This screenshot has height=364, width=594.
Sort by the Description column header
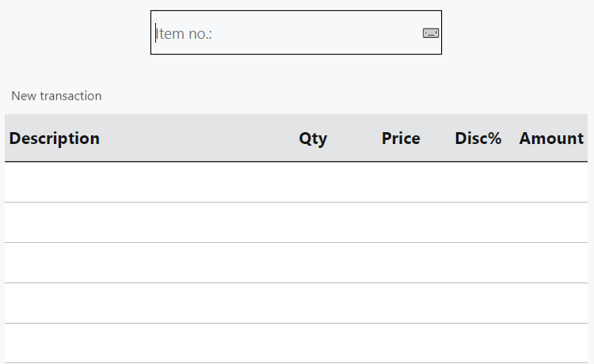pyautogui.click(x=55, y=138)
